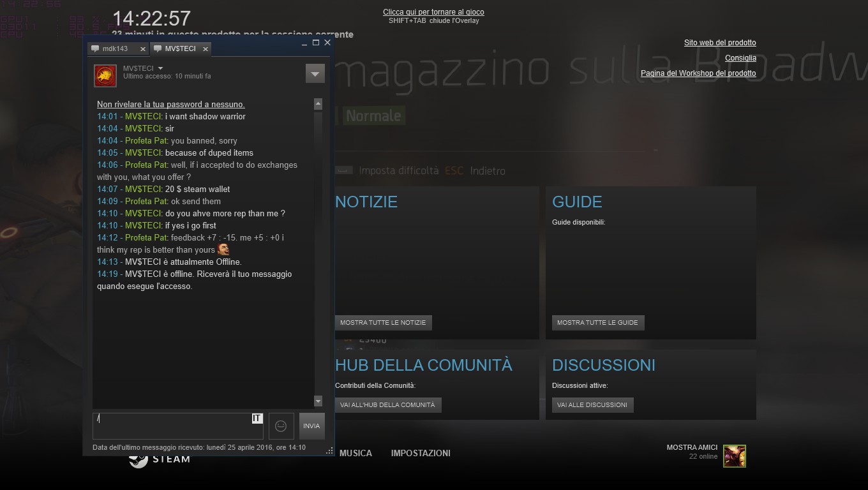Image resolution: width=868 pixels, height=490 pixels.
Task: Click the user avatar near MOSTRA AMICI
Action: 735,456
